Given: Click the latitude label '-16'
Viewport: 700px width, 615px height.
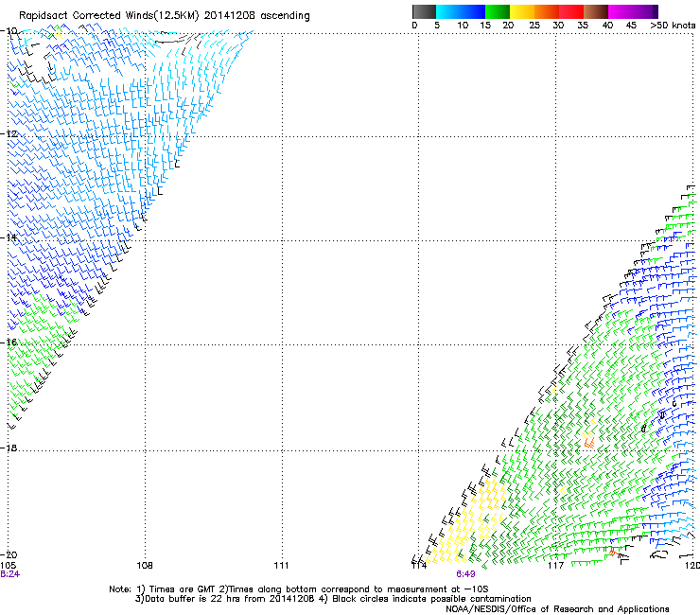Looking at the screenshot, I should [x=9, y=343].
